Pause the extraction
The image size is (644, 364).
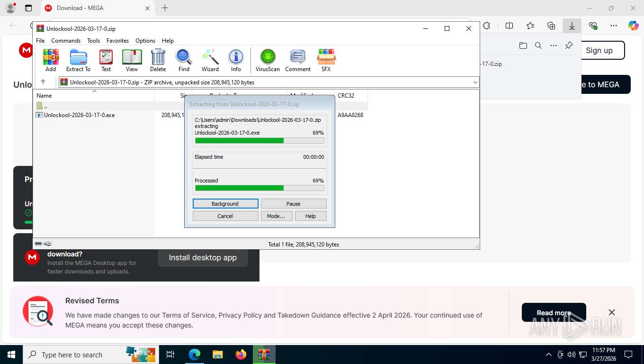294,203
